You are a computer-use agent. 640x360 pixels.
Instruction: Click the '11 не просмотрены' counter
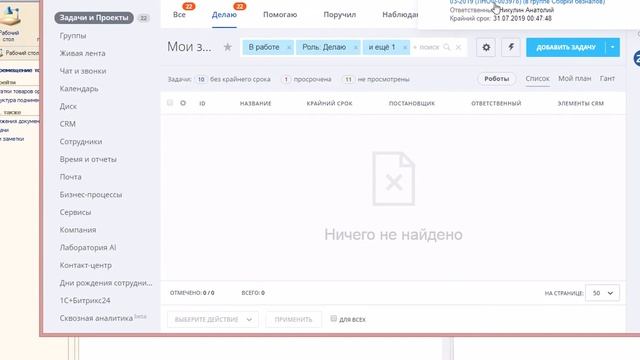click(376, 79)
